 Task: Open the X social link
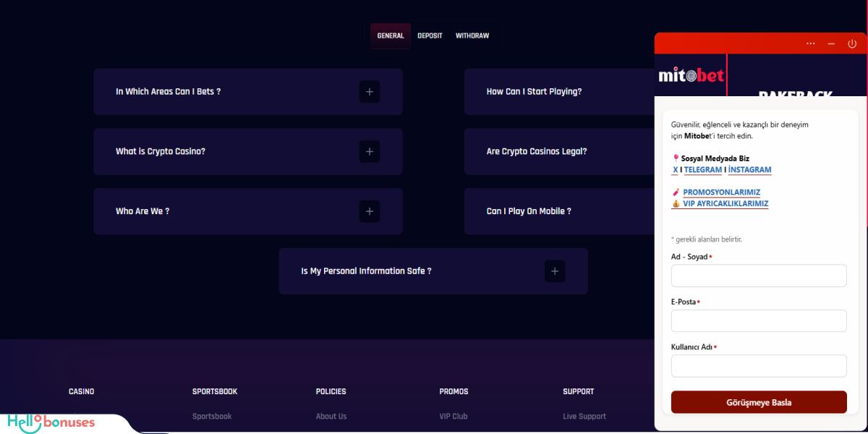[x=676, y=170]
